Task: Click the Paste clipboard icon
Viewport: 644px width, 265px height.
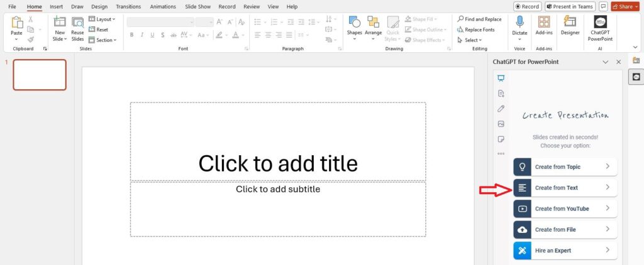Action: [17, 23]
